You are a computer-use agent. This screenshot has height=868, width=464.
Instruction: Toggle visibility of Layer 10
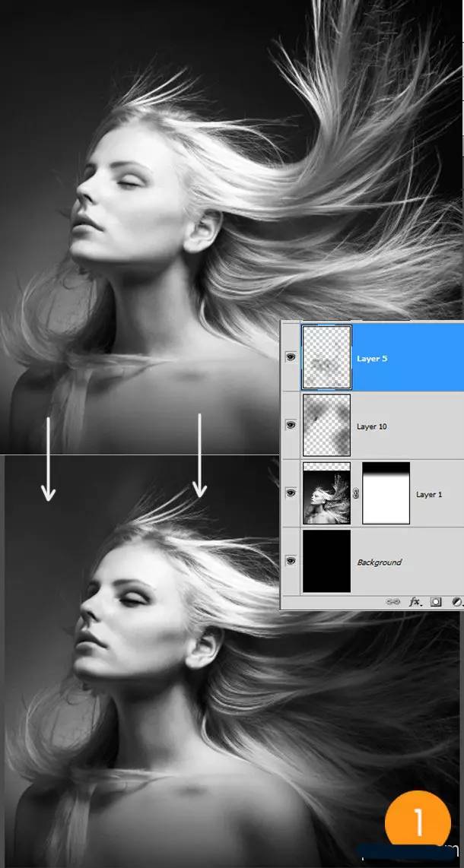point(291,426)
